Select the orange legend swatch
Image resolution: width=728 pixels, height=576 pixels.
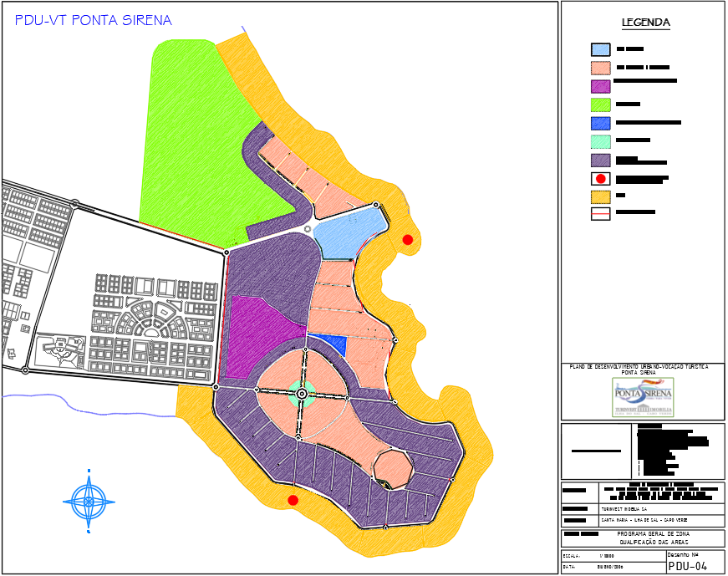point(600,197)
